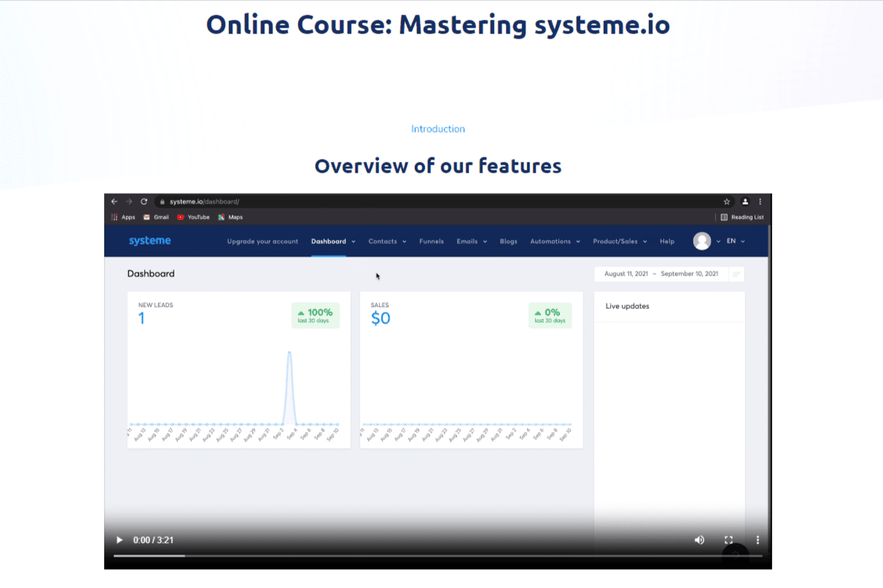Select the Help menu item in the video

(667, 241)
